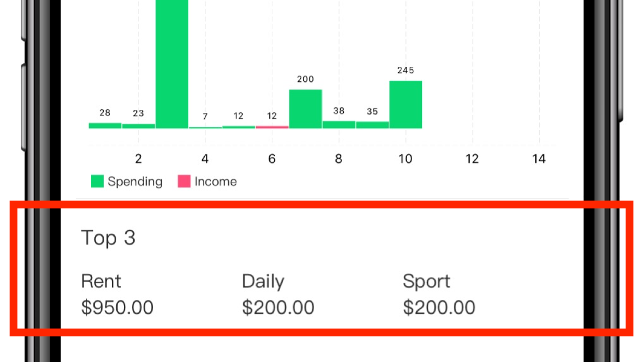The width and height of the screenshot is (644, 362).
Task: Select the tallest green bar at day 3
Action: coord(172,64)
